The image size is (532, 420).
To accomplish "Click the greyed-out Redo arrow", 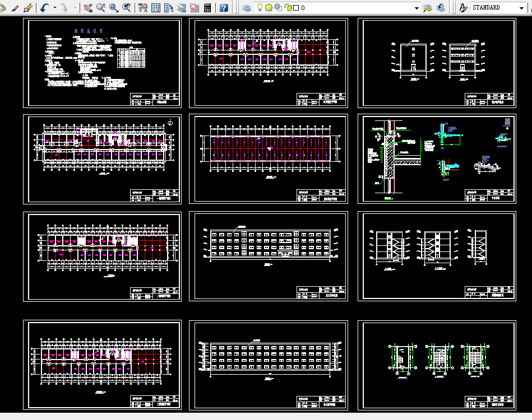I will (x=64, y=7).
